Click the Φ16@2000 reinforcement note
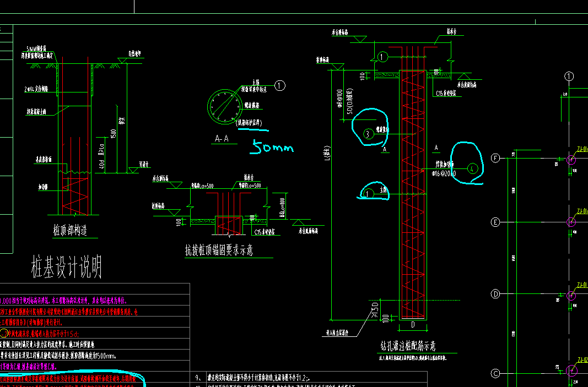The height and width of the screenshot is (387, 588). pos(444,173)
